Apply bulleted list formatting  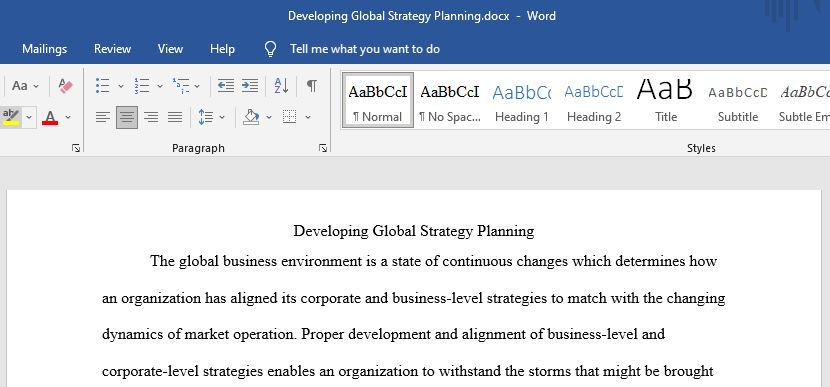tap(103, 85)
